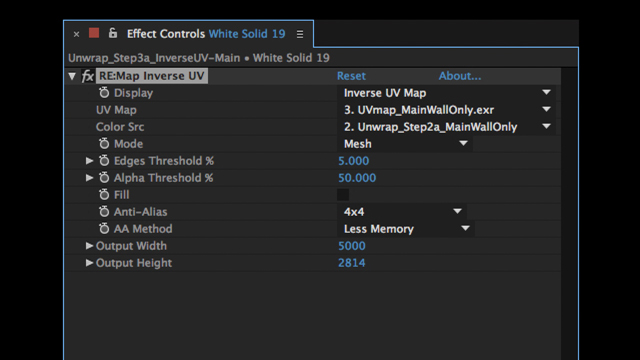Viewport: 640px width, 360px height.
Task: Toggle the Display stopwatch
Action: (x=104, y=93)
